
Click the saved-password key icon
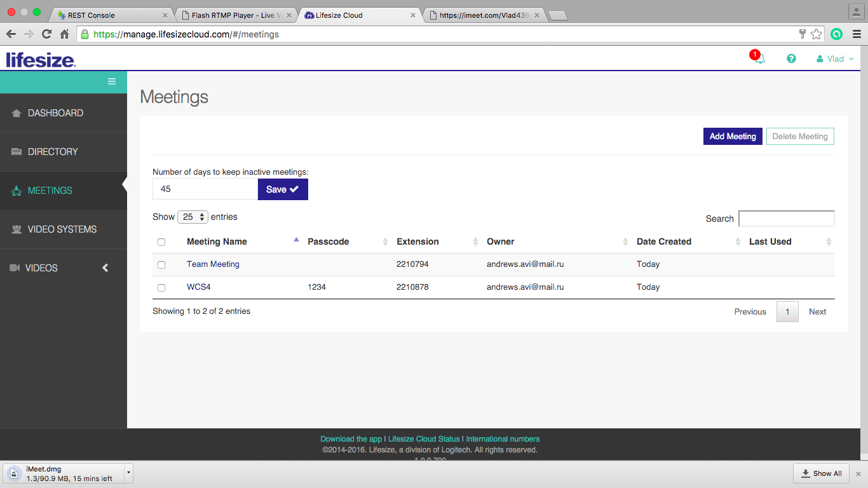803,34
